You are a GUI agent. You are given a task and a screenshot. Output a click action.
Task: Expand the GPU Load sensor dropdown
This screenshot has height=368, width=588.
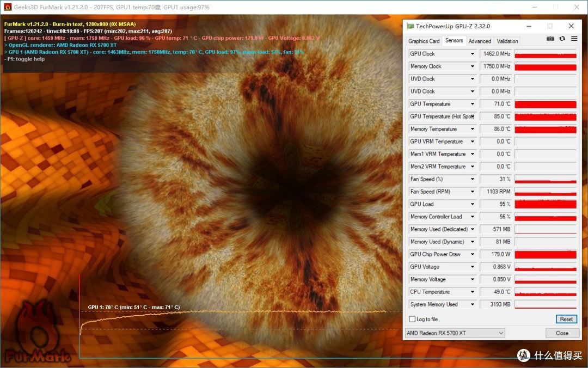[x=473, y=204]
